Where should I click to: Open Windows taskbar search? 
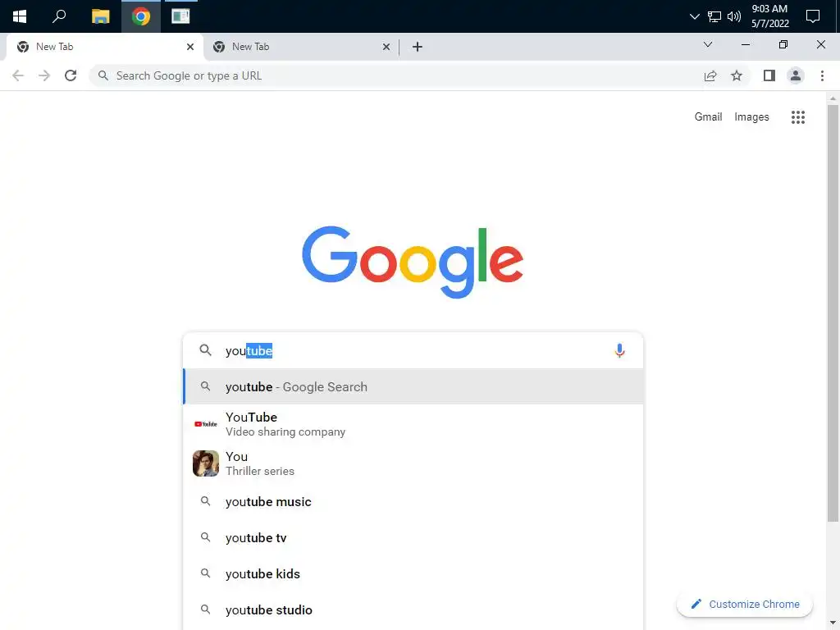[x=59, y=16]
